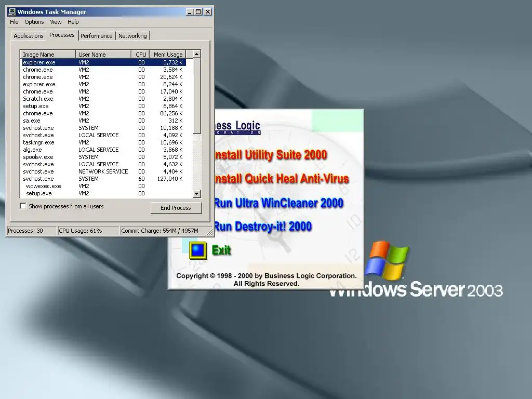Switch to the Performance tab

pos(96,36)
